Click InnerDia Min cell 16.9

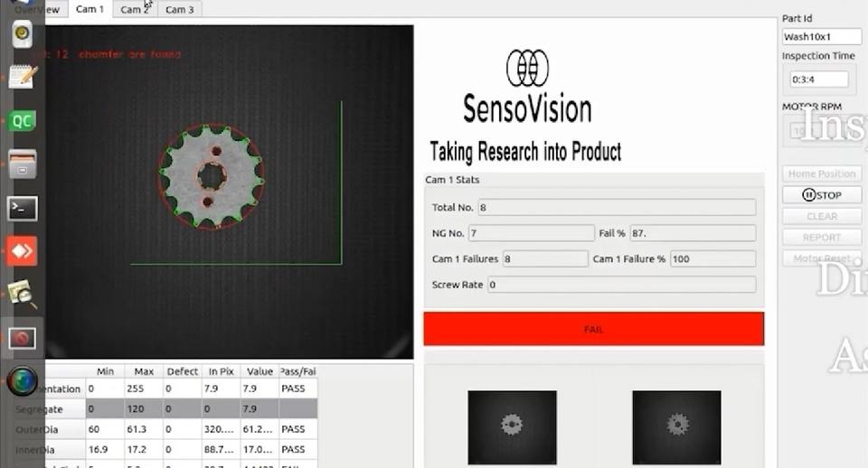tap(105, 450)
